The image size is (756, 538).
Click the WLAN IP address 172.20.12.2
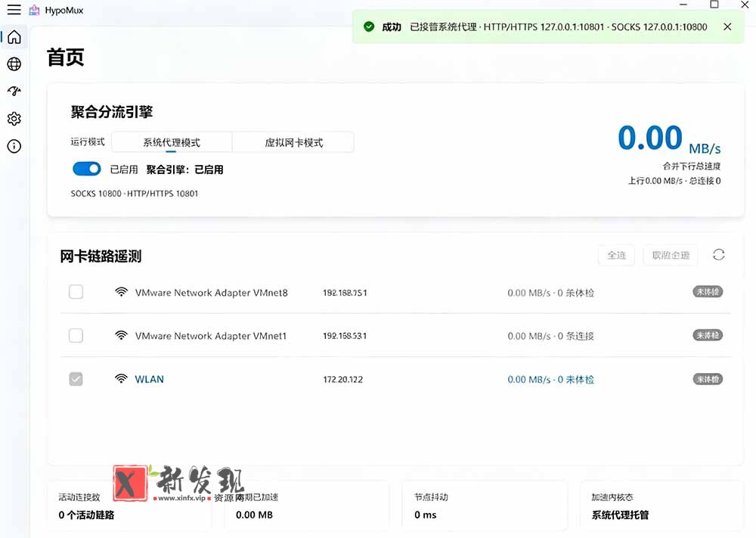point(342,380)
